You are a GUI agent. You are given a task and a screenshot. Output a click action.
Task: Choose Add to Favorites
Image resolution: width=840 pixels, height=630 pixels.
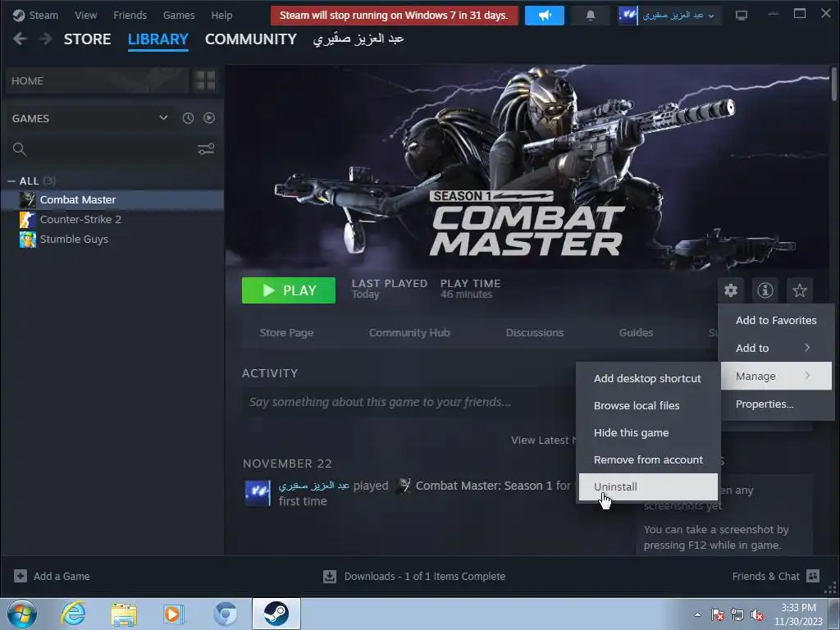coord(774,321)
